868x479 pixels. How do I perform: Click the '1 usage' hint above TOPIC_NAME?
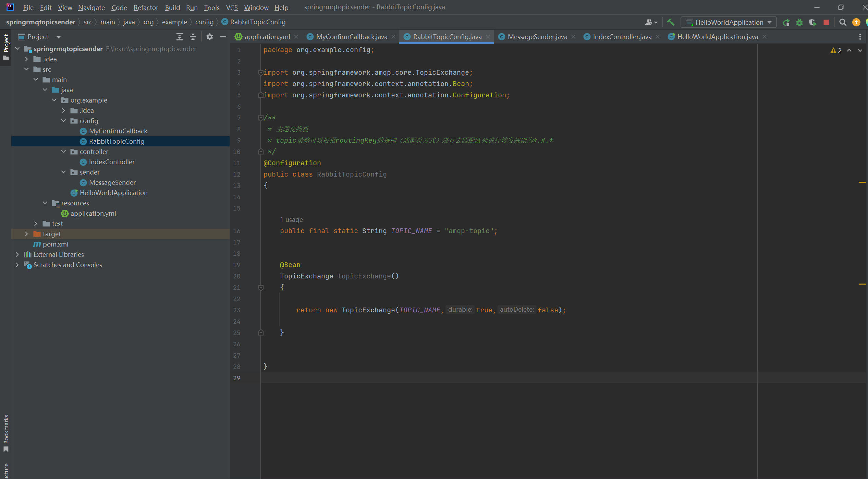tap(291, 219)
